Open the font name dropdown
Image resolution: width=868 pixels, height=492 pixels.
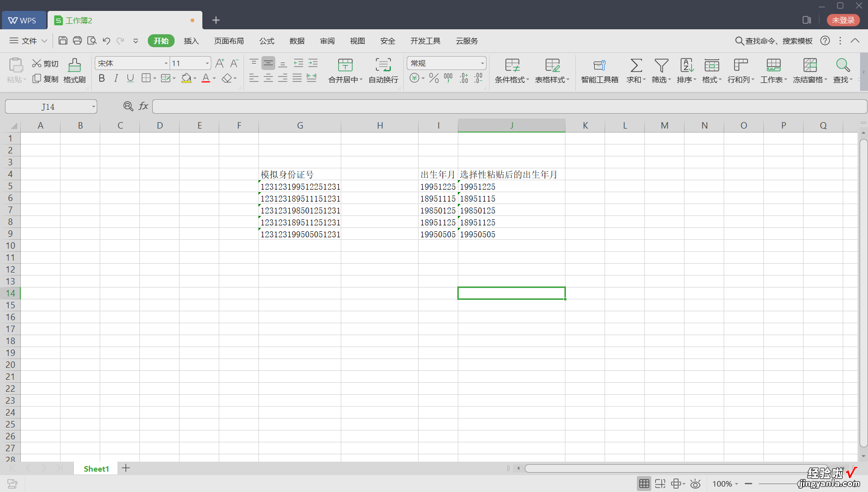166,63
